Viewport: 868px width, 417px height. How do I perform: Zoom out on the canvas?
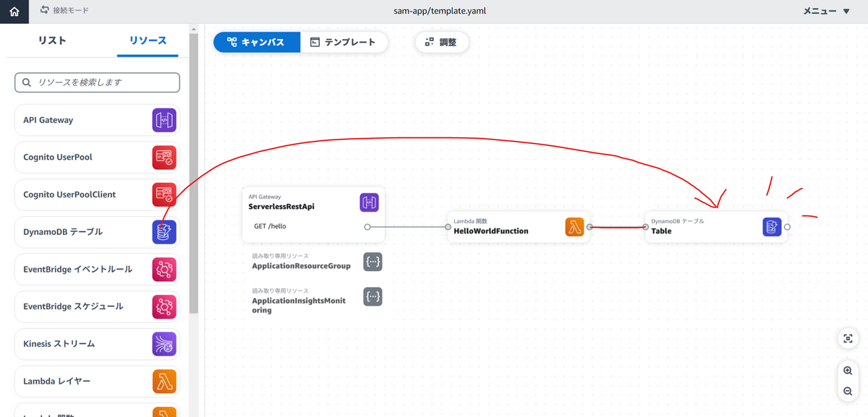point(848,392)
